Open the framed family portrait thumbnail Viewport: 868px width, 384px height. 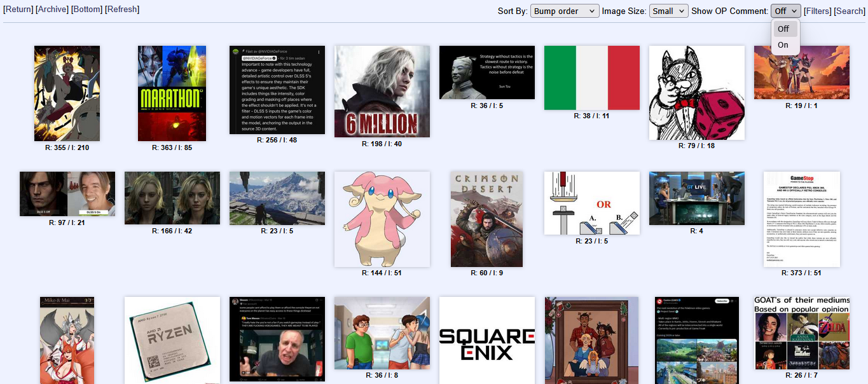click(592, 340)
